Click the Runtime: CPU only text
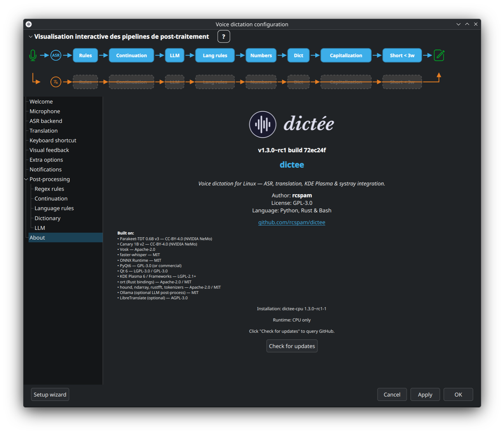The image size is (504, 435). 292,320
